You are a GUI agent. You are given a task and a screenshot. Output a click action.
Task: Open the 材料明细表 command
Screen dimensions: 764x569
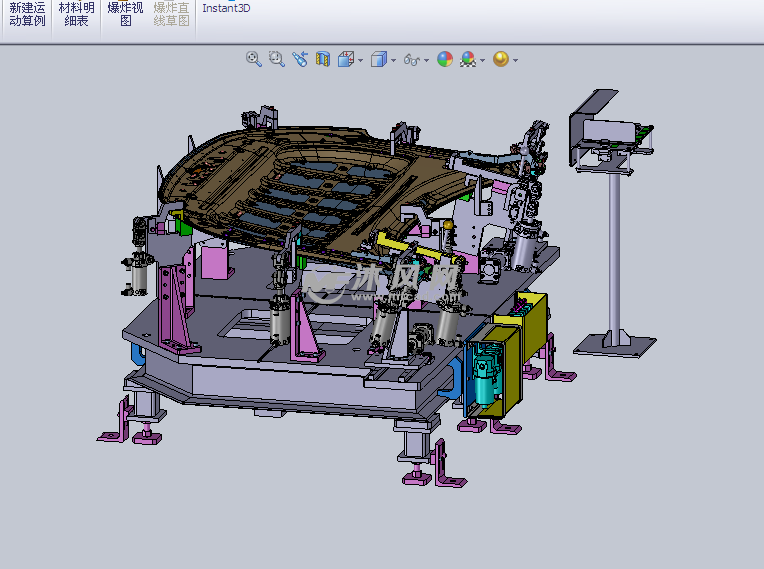point(76,14)
